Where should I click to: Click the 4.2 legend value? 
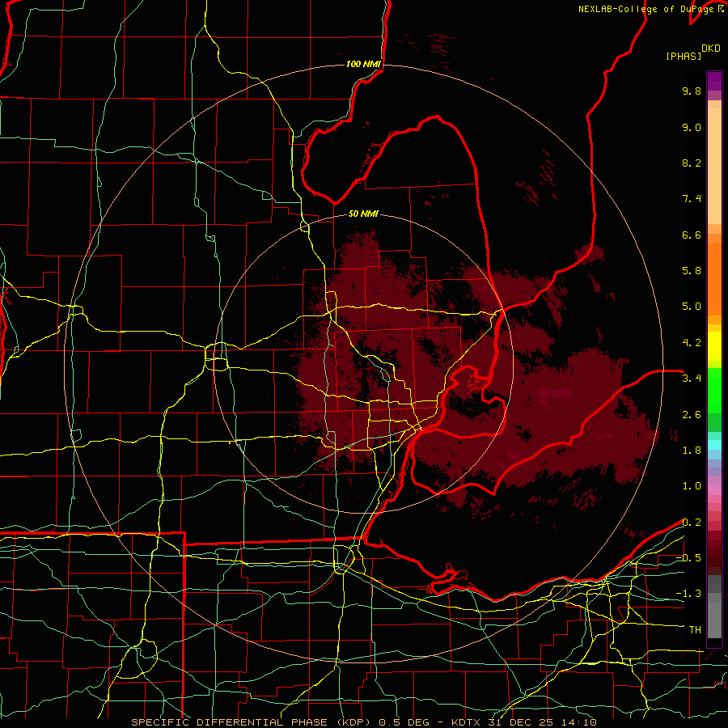coord(692,343)
